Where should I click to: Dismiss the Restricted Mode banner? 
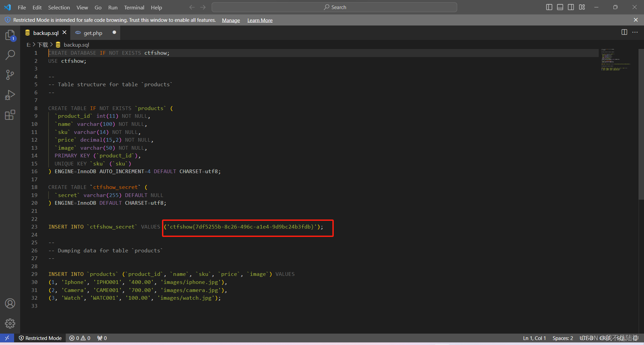[x=636, y=20]
